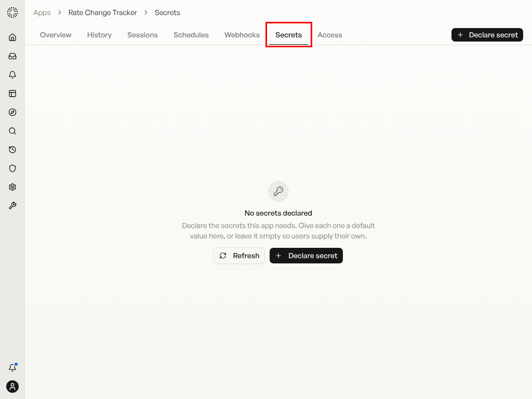
Task: Go to Home via sidebar house icon
Action: 12,37
